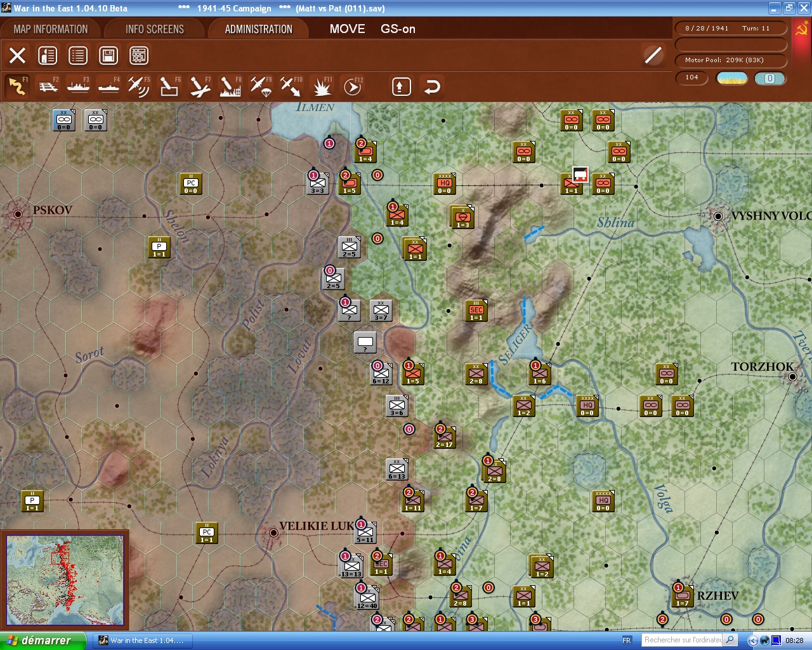Screen dimensions: 812x650
Task: Open the Commander's Report icon
Action: [48, 56]
